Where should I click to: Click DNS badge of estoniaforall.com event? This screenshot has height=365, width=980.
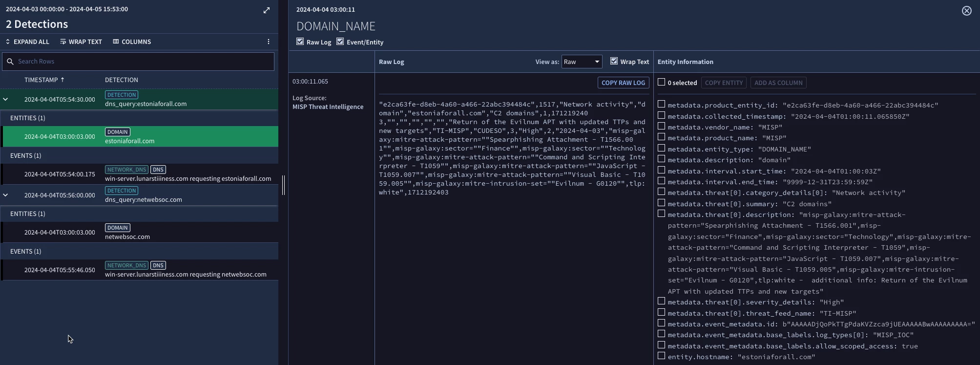[x=158, y=170]
